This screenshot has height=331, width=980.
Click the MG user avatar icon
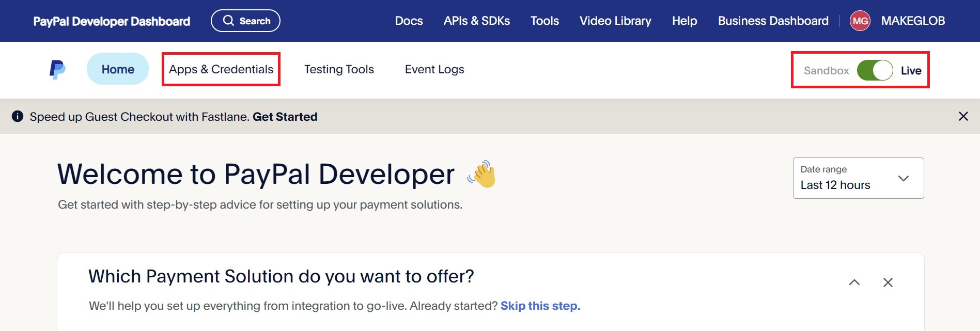click(860, 21)
